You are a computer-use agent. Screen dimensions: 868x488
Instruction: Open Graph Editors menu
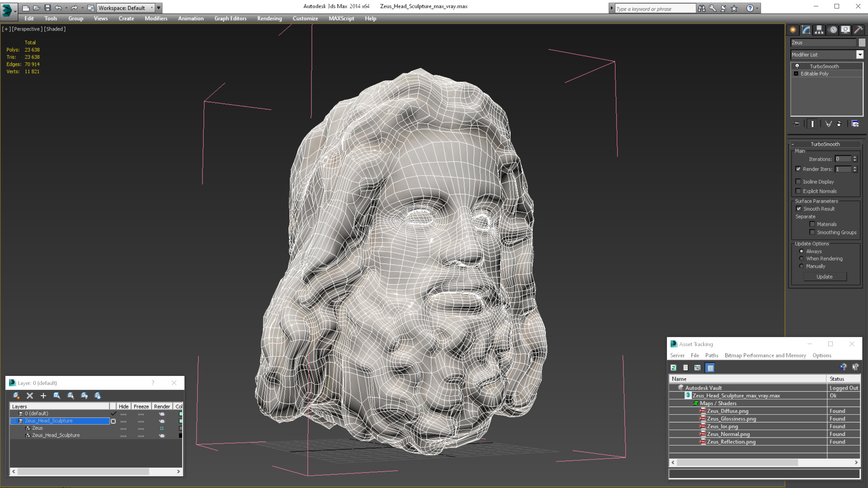230,18
